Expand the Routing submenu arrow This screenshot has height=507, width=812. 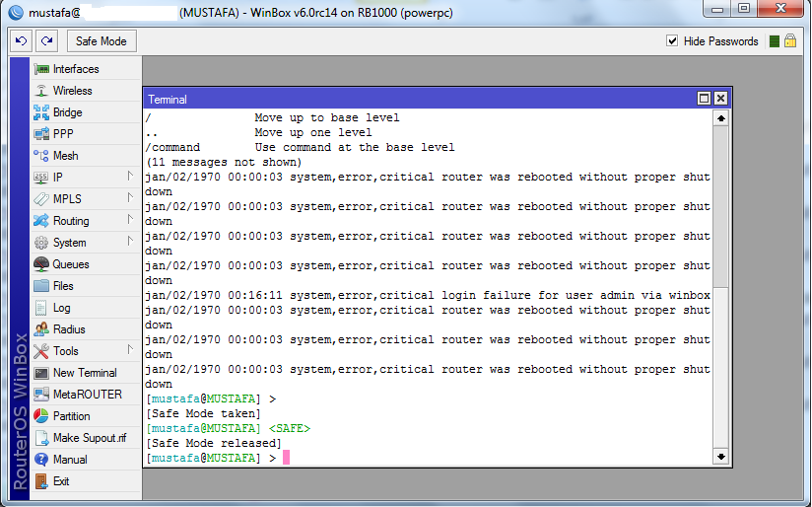pyautogui.click(x=130, y=220)
